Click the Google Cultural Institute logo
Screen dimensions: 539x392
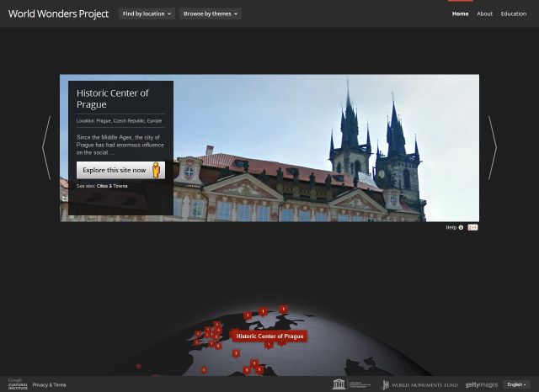(18, 384)
